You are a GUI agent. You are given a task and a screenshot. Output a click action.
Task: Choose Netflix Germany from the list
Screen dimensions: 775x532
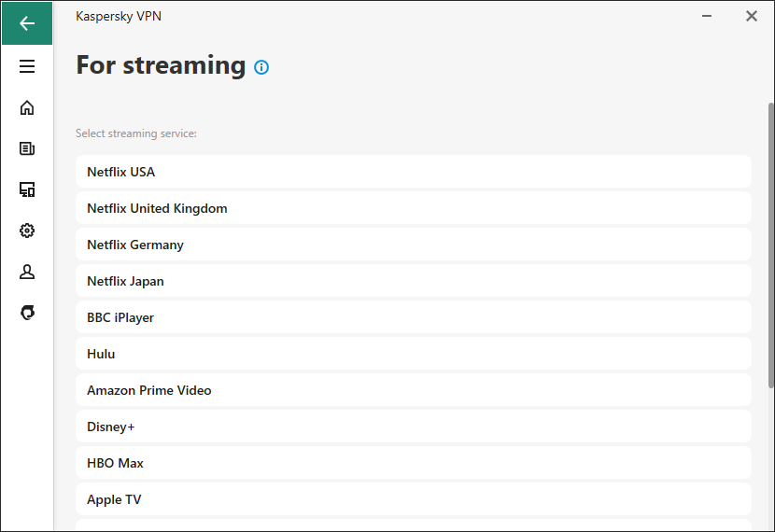414,245
